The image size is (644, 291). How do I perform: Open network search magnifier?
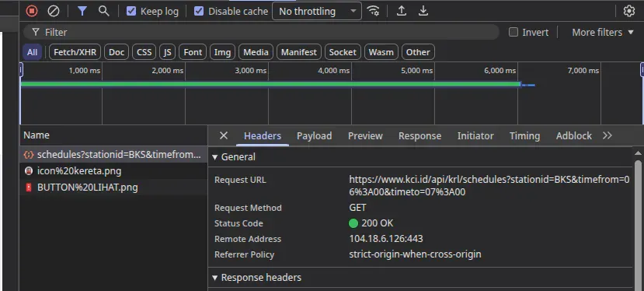104,11
